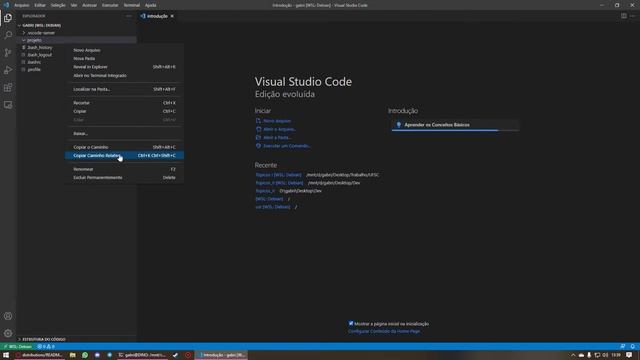Show hidden system tray icons
The width and height of the screenshot is (640, 360).
[x=573, y=355]
